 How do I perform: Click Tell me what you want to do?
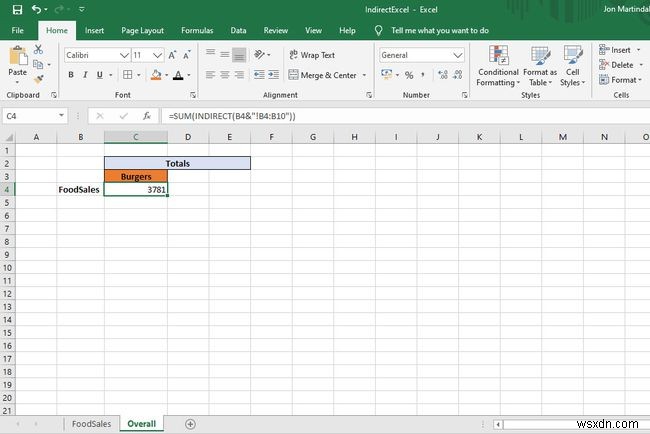click(x=440, y=30)
